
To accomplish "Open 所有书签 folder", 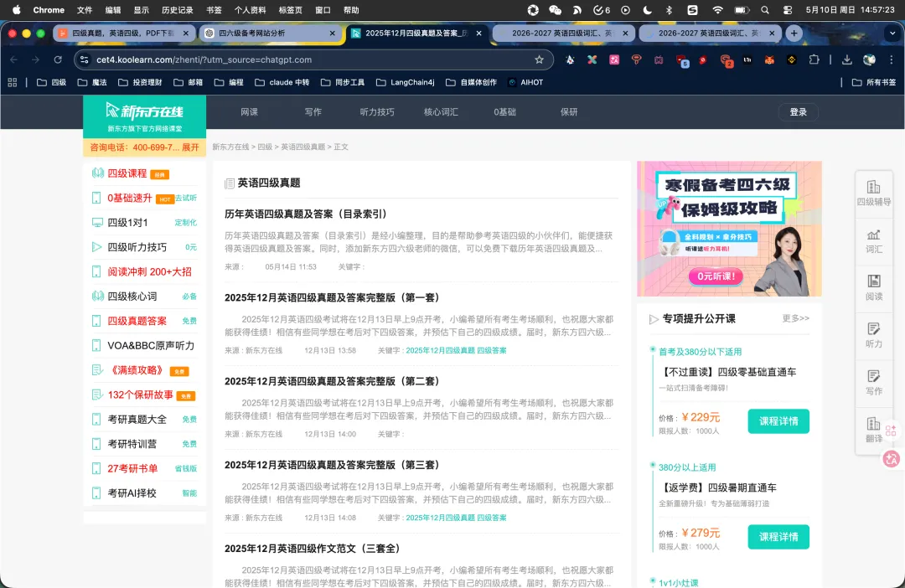I will click(x=874, y=83).
